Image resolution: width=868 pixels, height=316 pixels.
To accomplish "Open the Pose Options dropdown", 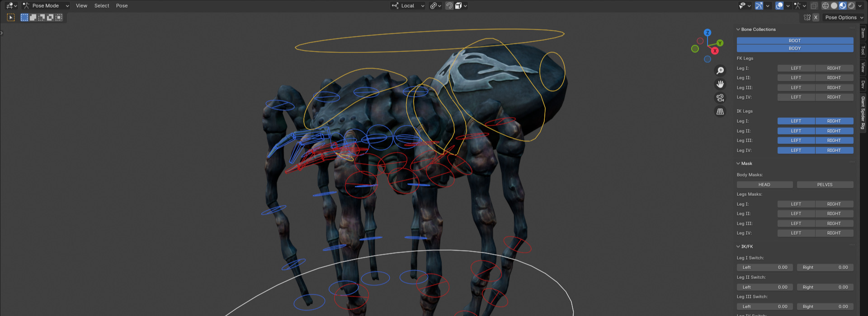I will coord(844,18).
